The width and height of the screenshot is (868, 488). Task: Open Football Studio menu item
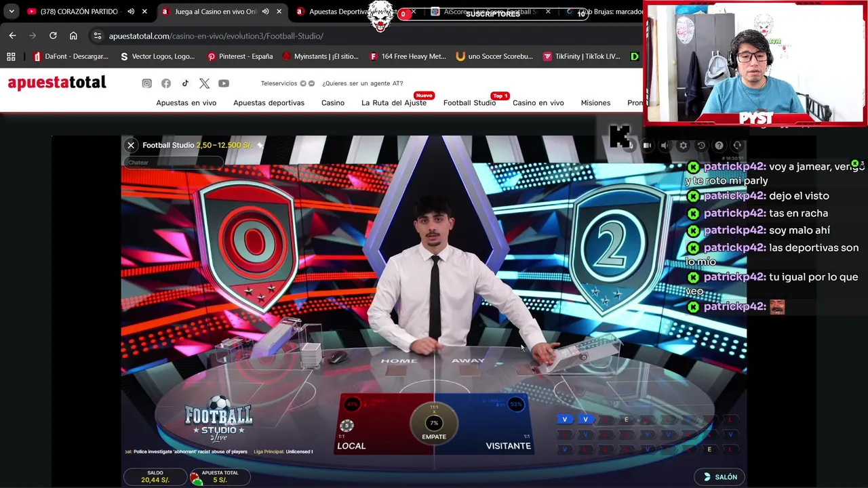click(469, 103)
